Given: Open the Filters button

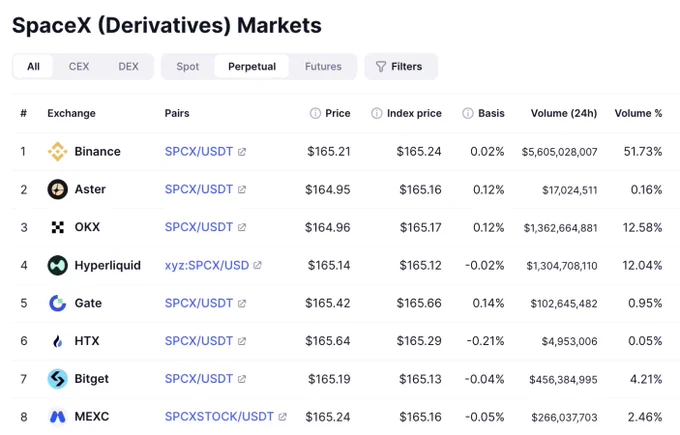Looking at the screenshot, I should [x=401, y=66].
